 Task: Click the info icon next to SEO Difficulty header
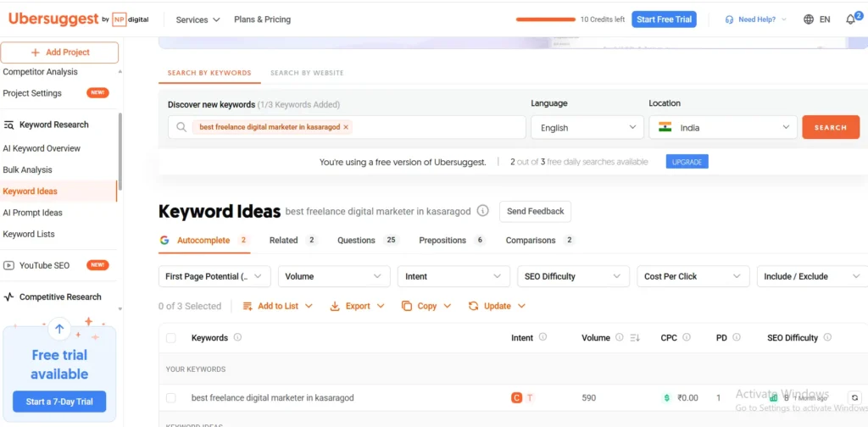point(827,337)
